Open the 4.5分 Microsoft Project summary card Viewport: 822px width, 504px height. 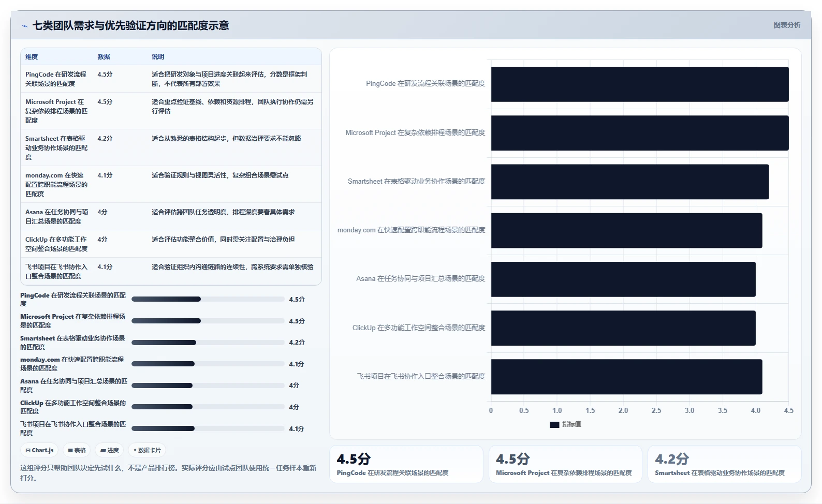pos(565,464)
